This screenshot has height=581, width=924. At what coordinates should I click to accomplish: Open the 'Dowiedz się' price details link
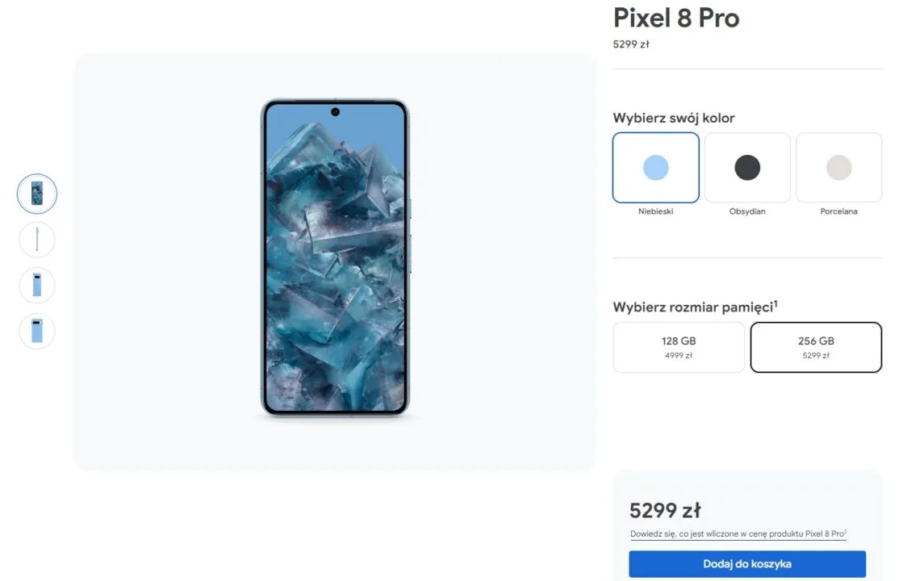[x=738, y=533]
